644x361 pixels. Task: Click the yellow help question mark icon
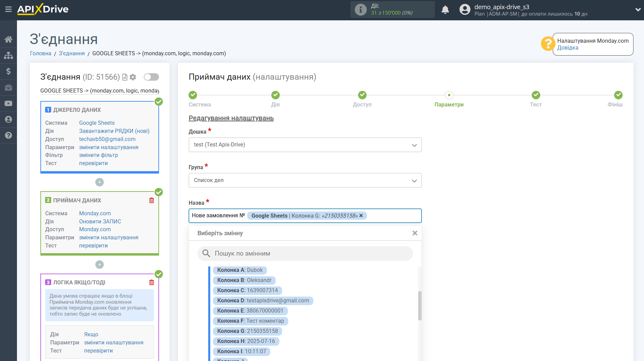click(x=548, y=43)
